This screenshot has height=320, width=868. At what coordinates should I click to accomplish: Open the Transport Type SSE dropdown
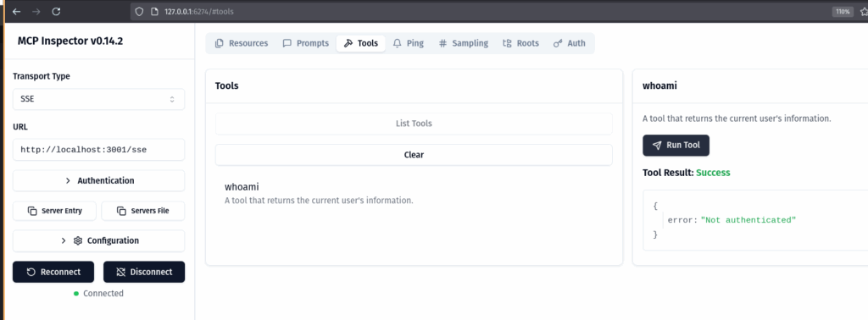click(98, 100)
